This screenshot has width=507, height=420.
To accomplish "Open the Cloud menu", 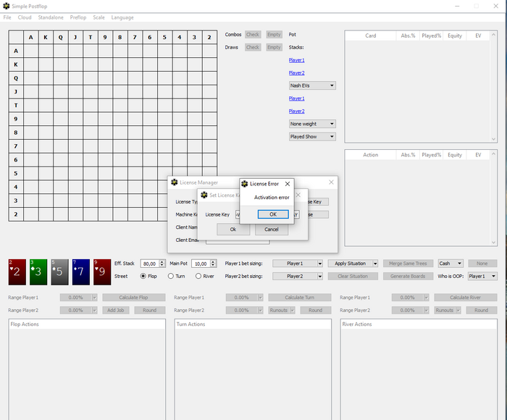I will click(x=25, y=17).
